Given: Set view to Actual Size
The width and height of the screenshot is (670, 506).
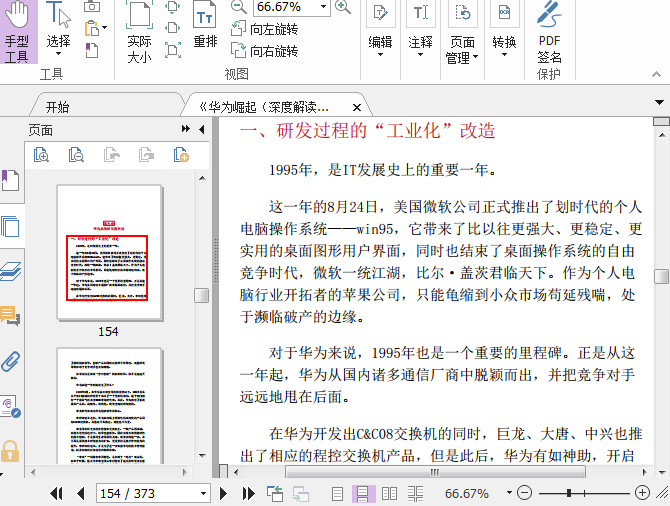Looking at the screenshot, I should pos(139,32).
